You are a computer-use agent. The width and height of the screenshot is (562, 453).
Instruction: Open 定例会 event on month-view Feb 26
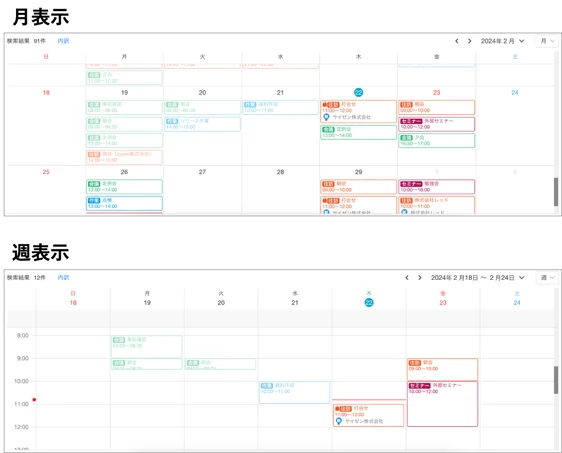coord(124,187)
